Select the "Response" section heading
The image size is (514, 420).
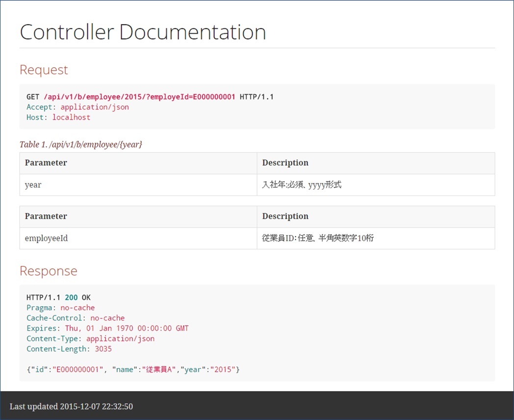pos(48,271)
